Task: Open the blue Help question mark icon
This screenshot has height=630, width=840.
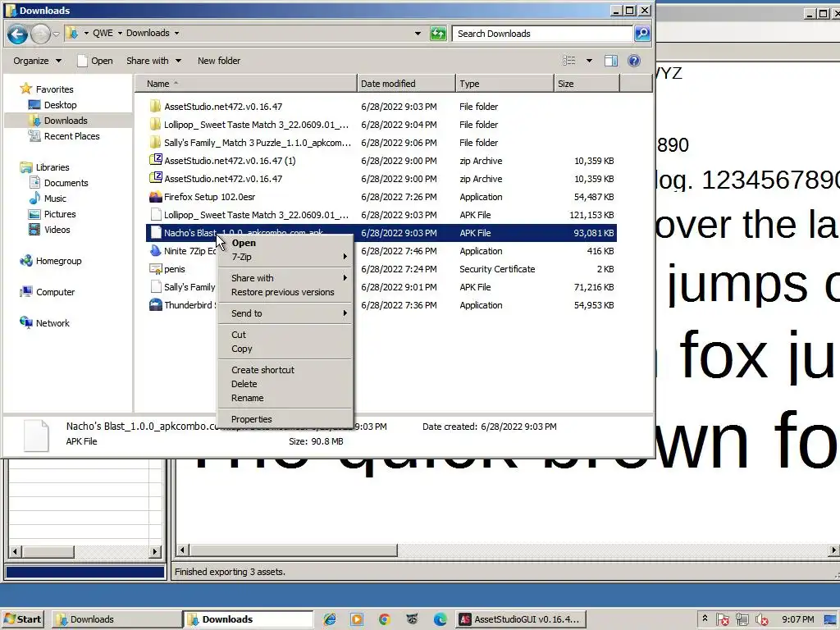Action: [634, 61]
